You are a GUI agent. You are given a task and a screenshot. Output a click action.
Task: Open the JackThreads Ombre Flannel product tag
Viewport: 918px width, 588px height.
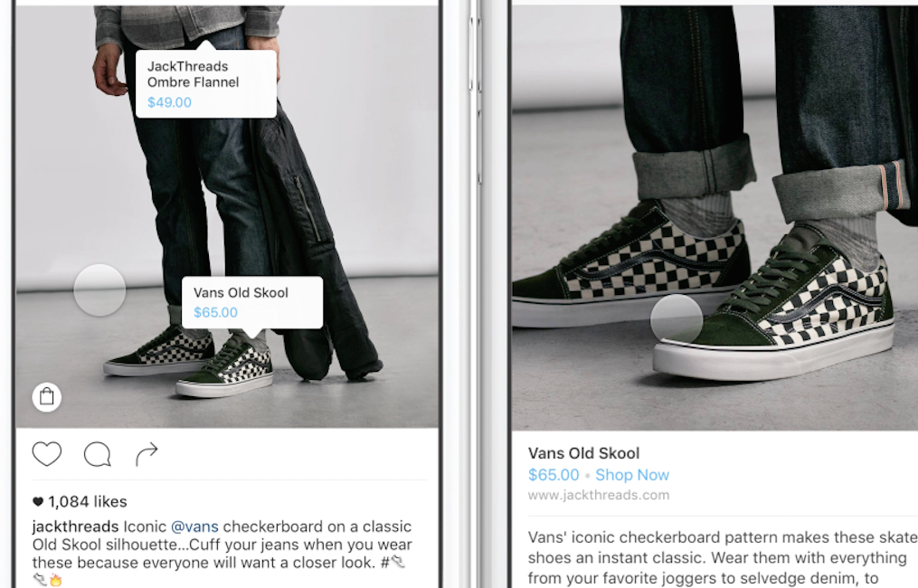[x=206, y=84]
